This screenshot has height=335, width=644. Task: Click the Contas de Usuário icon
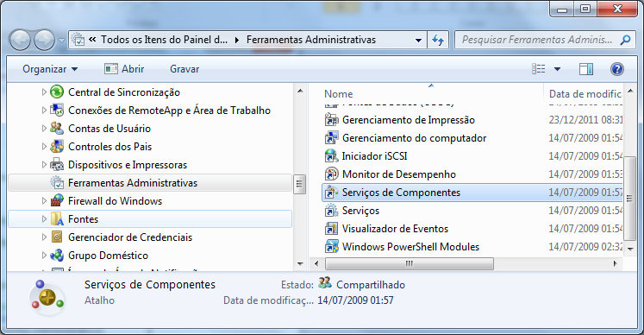tap(57, 128)
